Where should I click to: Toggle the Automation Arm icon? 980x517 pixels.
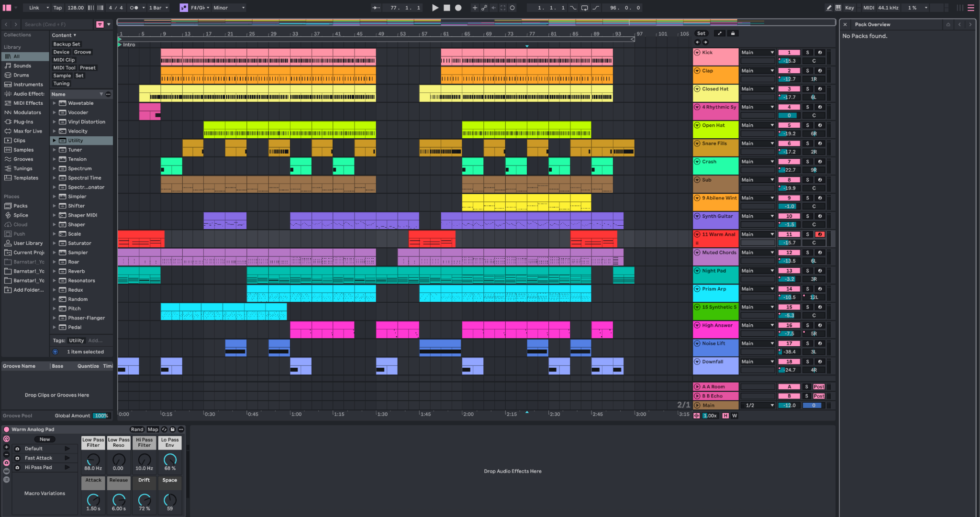tap(484, 8)
